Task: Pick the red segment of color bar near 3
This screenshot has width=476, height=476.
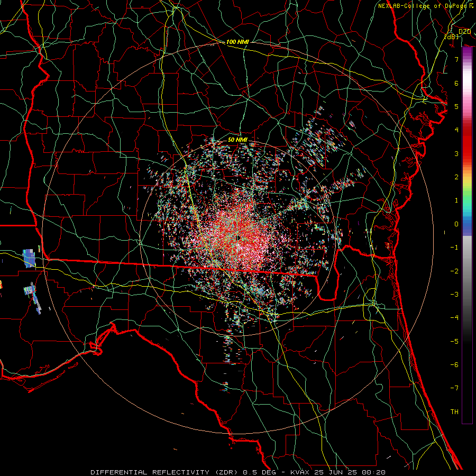Action: [467, 152]
